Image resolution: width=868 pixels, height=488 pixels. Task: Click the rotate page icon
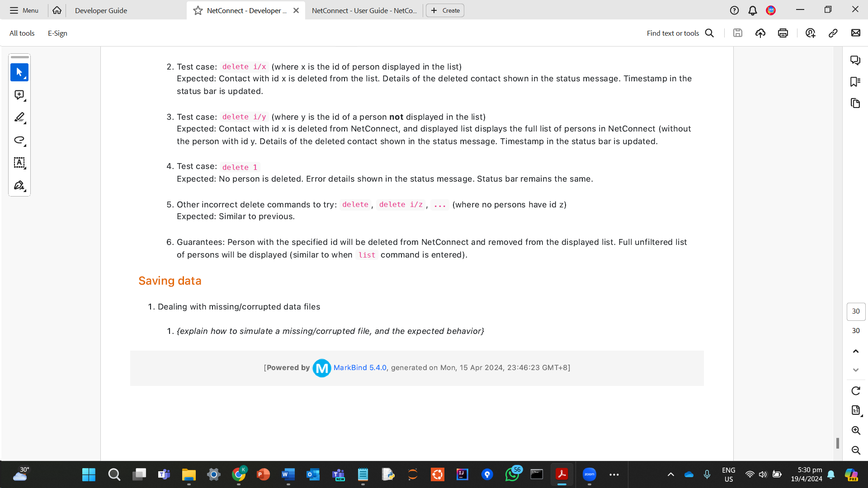point(855,391)
